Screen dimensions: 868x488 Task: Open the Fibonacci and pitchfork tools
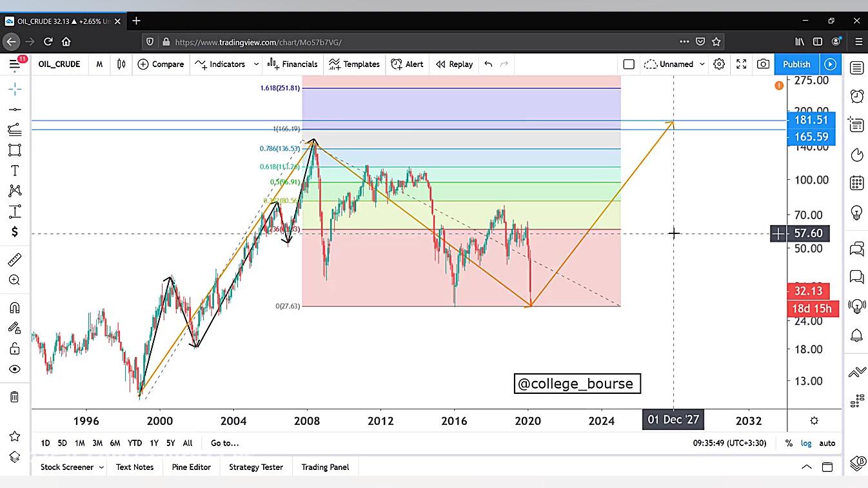pos(15,130)
